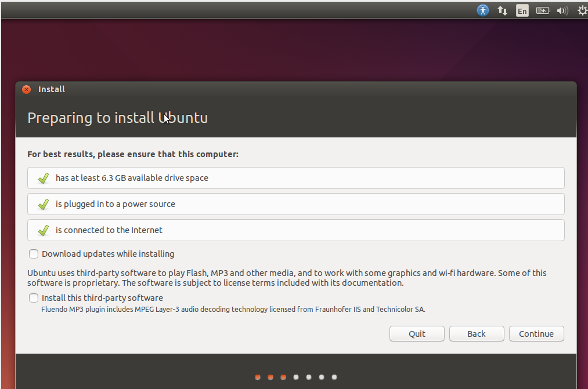Image resolution: width=588 pixels, height=389 pixels.
Task: Go Back to previous install step
Action: [476, 333]
